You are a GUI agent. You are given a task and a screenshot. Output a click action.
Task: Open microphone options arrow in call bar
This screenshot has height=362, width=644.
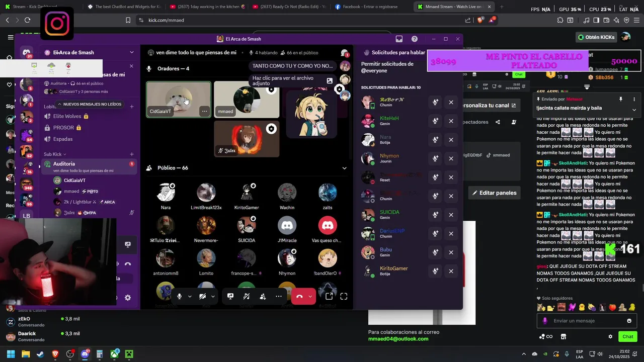pyautogui.click(x=190, y=297)
